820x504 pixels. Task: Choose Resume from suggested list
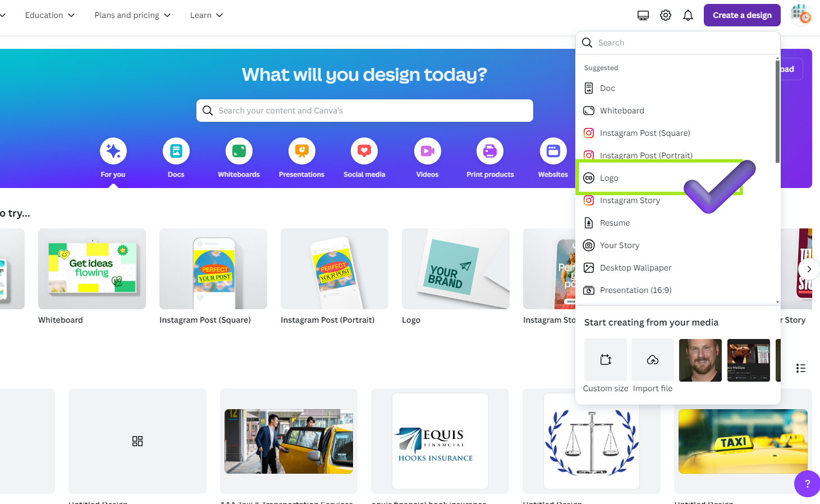point(676,223)
